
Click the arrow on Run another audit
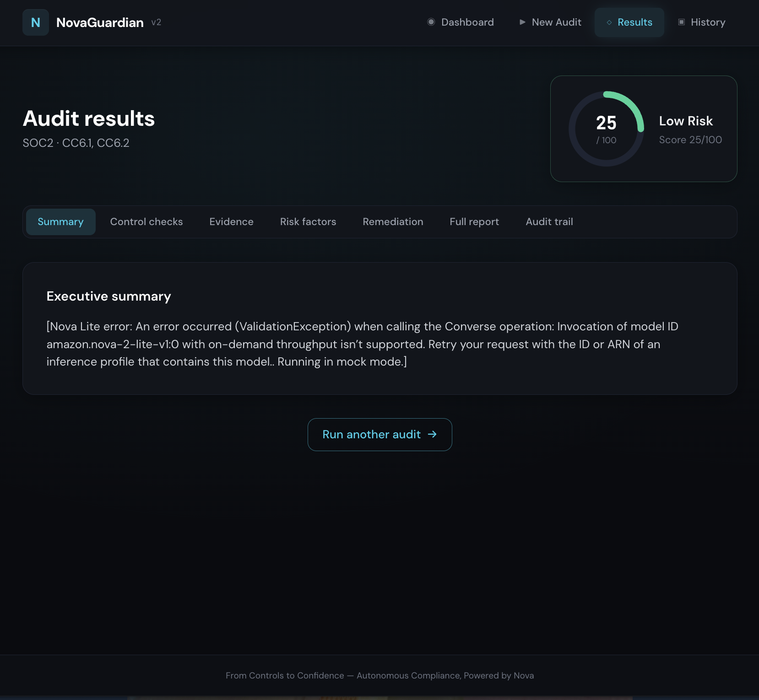[x=432, y=434]
